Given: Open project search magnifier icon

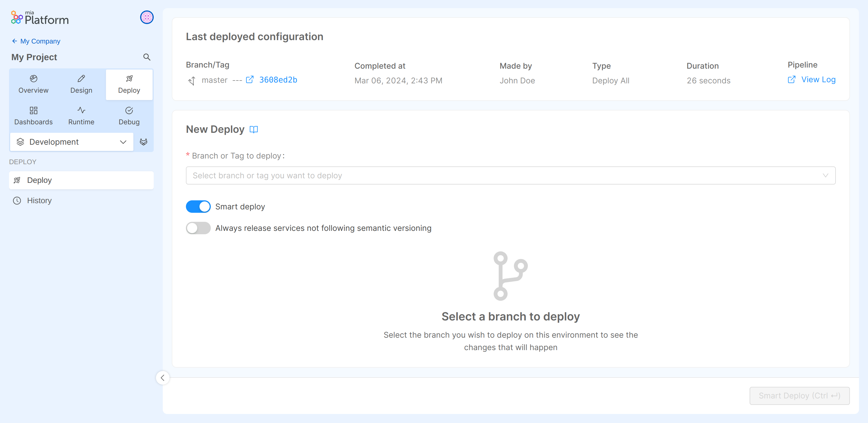Looking at the screenshot, I should coord(147,57).
